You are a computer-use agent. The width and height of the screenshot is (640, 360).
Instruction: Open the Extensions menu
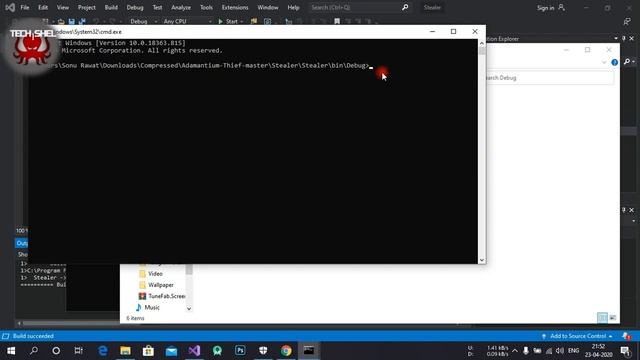click(235, 7)
